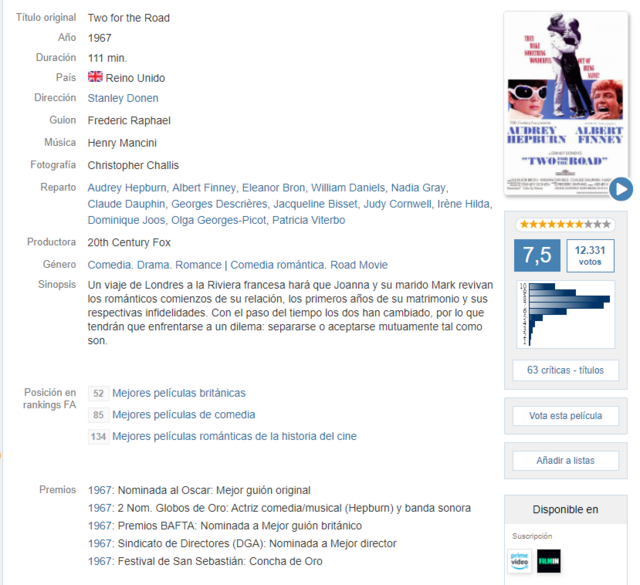This screenshot has width=640, height=585.
Task: Click 1967 year in Premios BAFTA row
Action: pos(100,526)
